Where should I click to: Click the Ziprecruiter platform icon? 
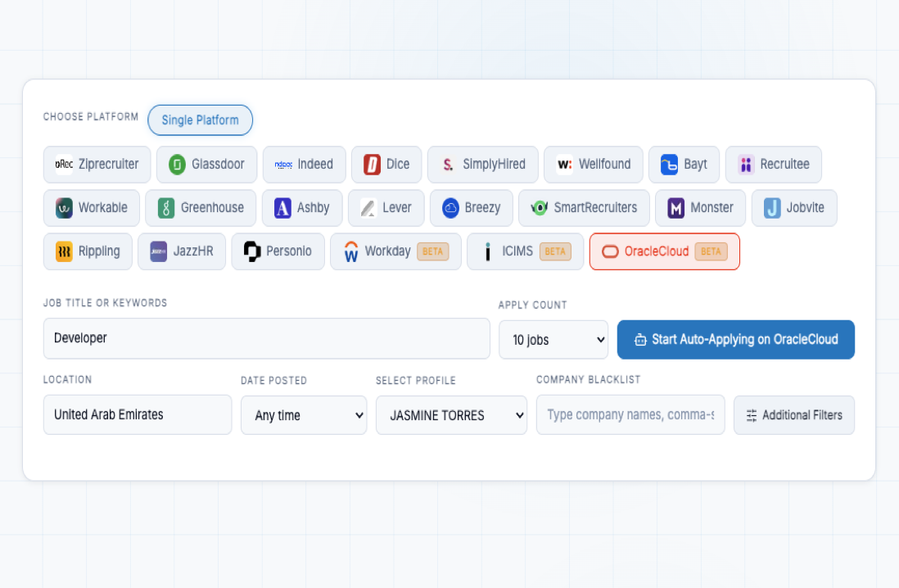[64, 165]
